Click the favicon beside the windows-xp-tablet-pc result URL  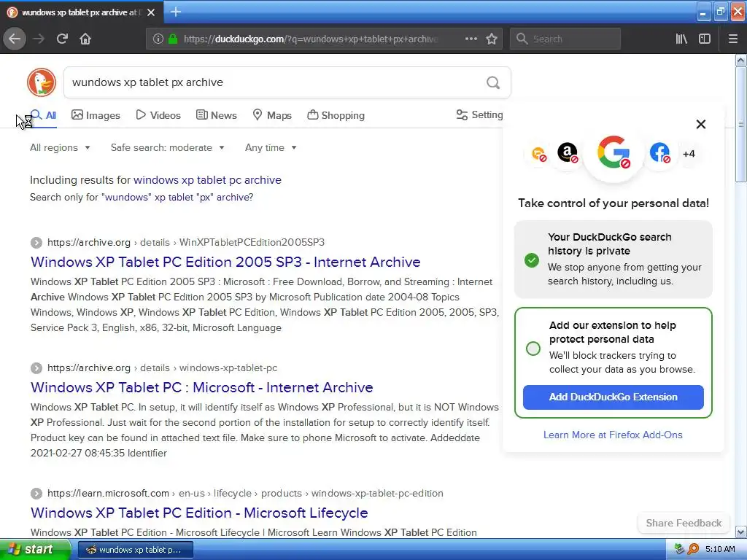click(36, 368)
